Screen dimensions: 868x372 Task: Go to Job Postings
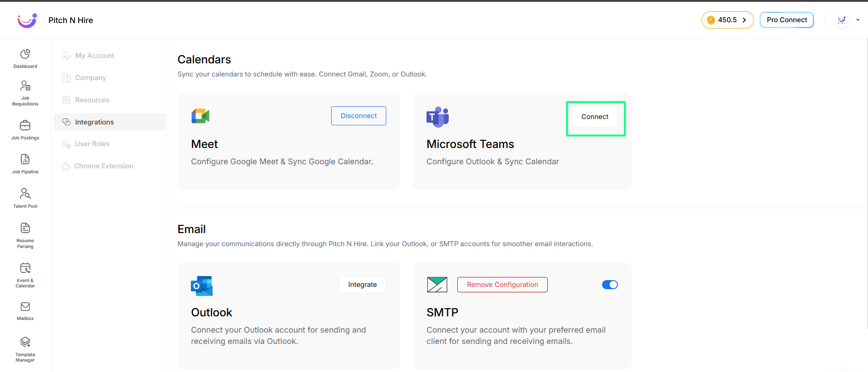click(x=25, y=130)
